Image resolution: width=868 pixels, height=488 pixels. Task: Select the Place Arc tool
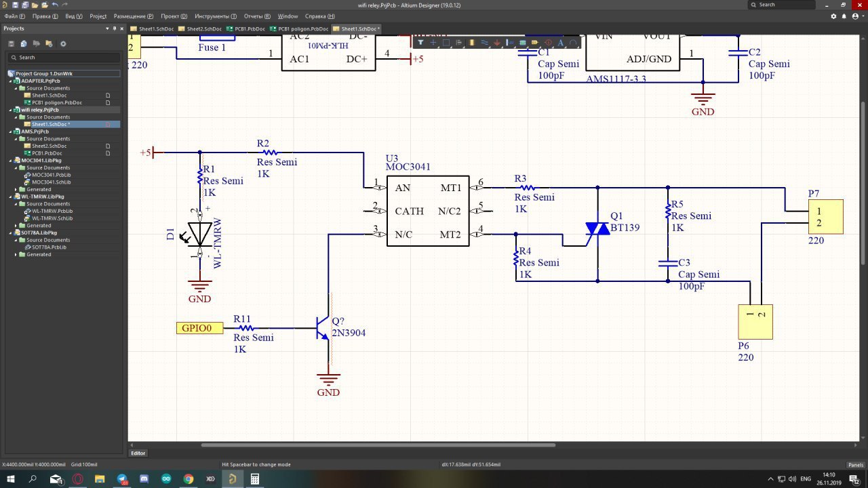tap(574, 43)
